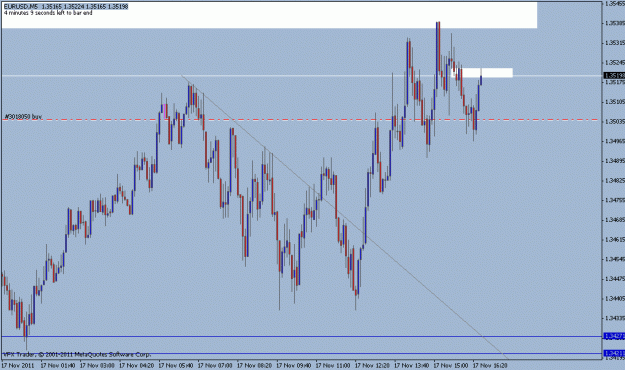Select the '4 minutes 9 seconds left to bar end' text

[x=48, y=13]
